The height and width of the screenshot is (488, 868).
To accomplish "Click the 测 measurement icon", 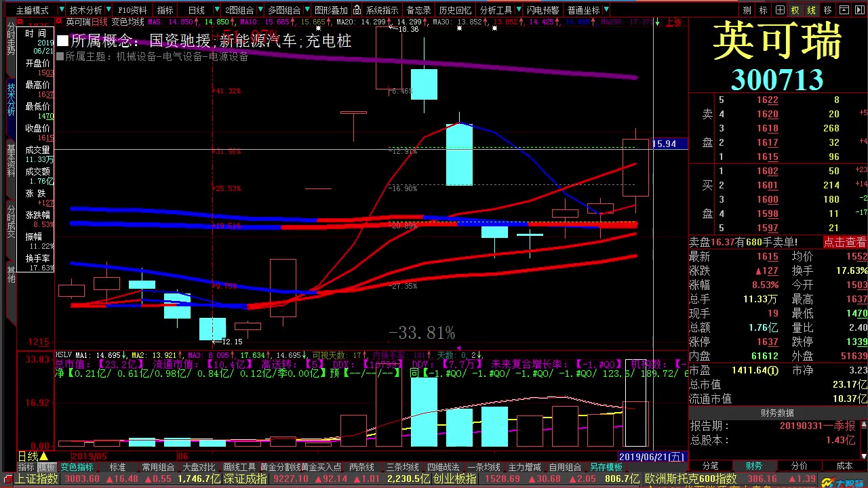I will click(747, 10).
